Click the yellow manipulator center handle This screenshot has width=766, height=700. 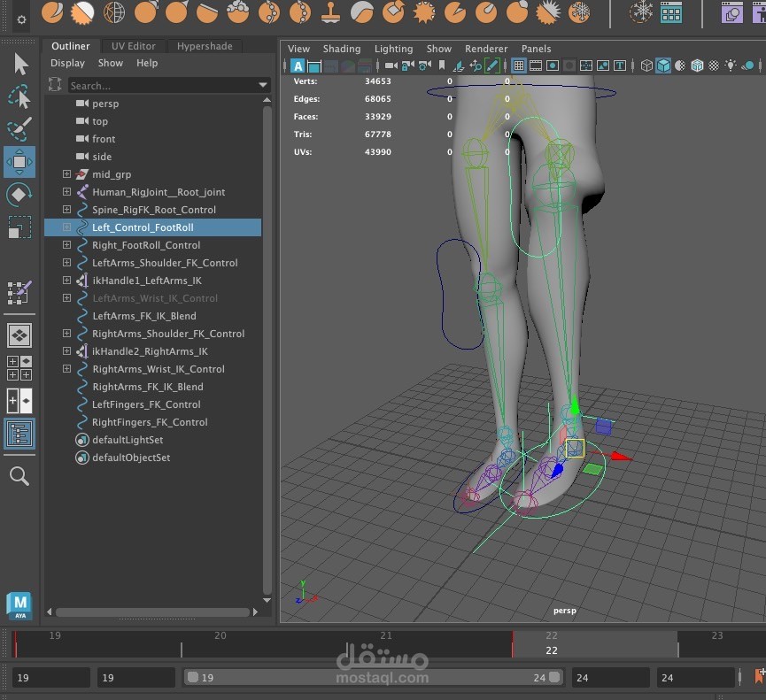coord(575,448)
